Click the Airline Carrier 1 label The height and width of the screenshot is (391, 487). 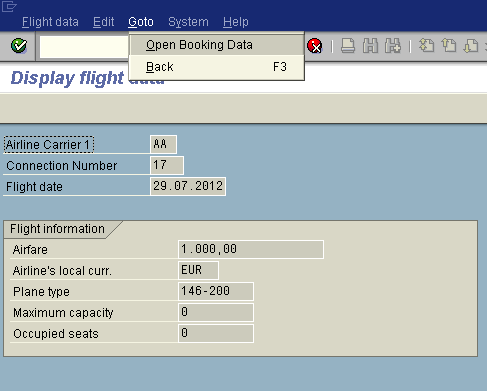[x=48, y=145]
